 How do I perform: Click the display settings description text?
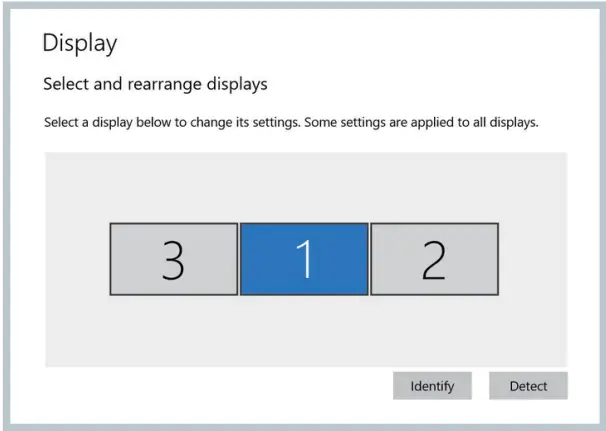point(292,123)
